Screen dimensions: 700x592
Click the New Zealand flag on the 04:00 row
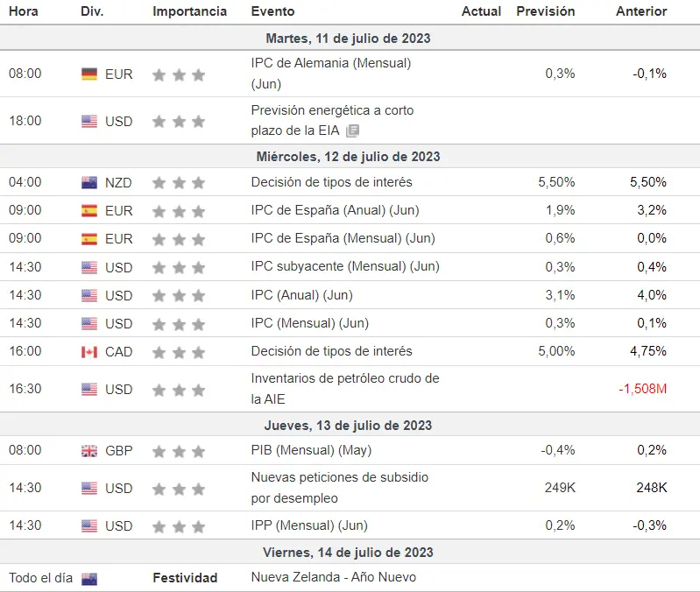[x=89, y=183]
